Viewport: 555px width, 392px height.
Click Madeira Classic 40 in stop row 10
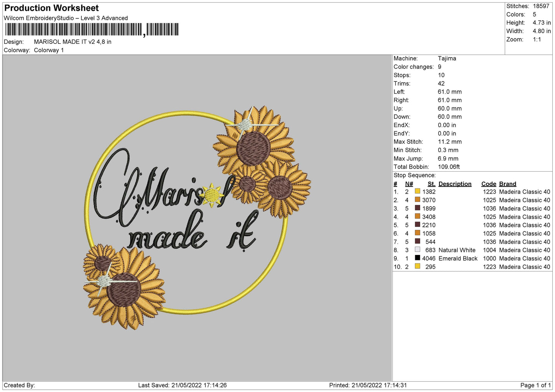(525, 267)
